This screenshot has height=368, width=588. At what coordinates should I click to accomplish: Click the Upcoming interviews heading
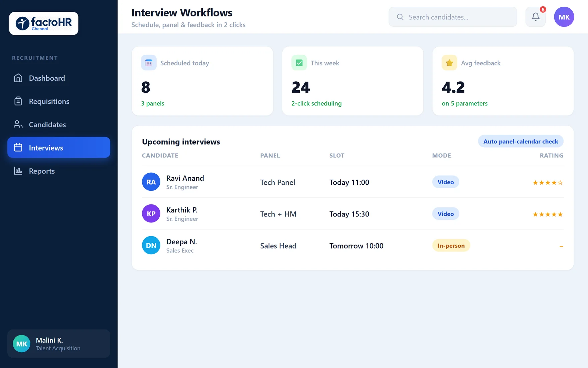tap(181, 142)
